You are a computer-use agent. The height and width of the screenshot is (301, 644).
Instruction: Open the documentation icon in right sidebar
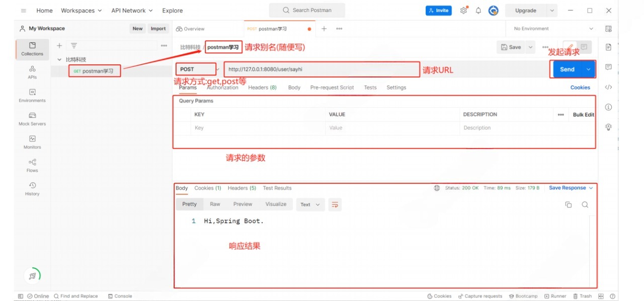point(608,47)
